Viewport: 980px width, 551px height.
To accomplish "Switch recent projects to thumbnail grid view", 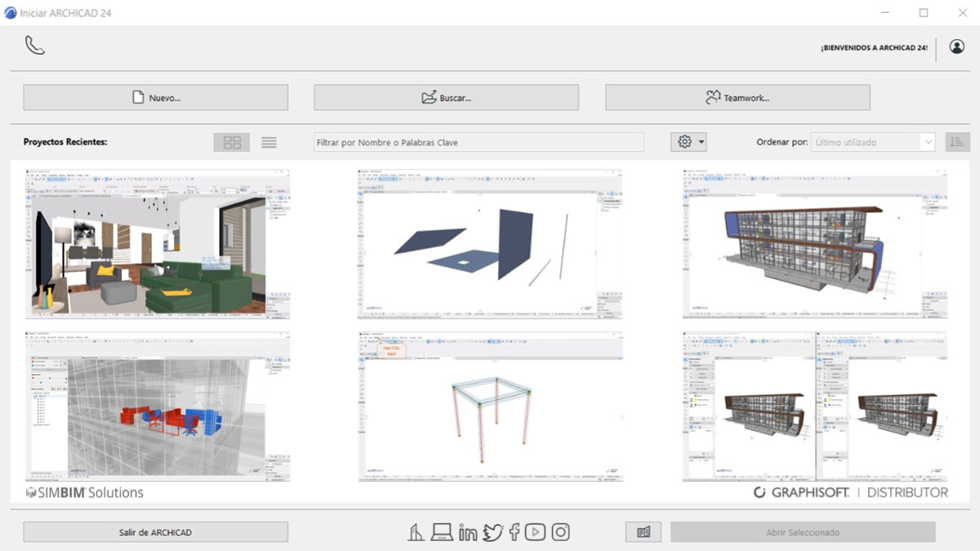I will tap(232, 142).
